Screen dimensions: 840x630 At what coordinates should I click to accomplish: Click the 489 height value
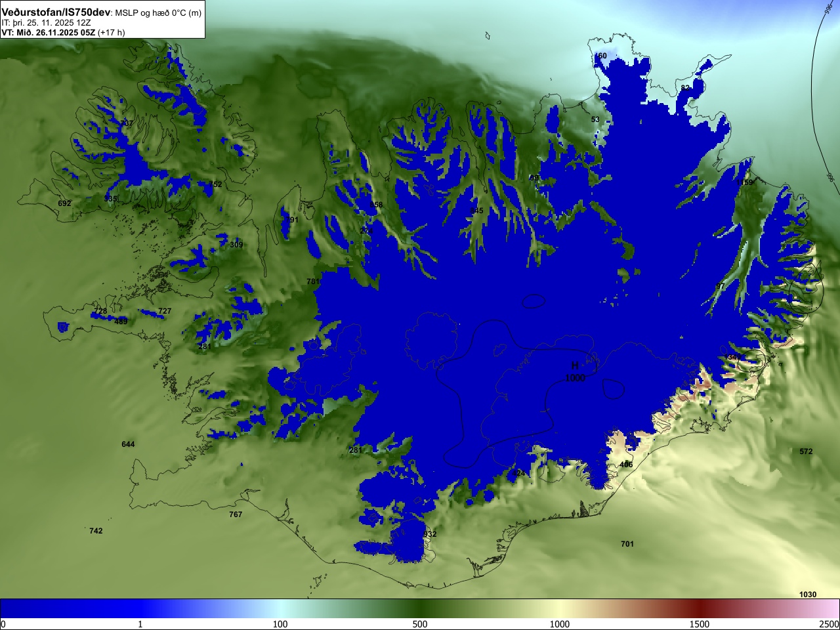[121, 322]
